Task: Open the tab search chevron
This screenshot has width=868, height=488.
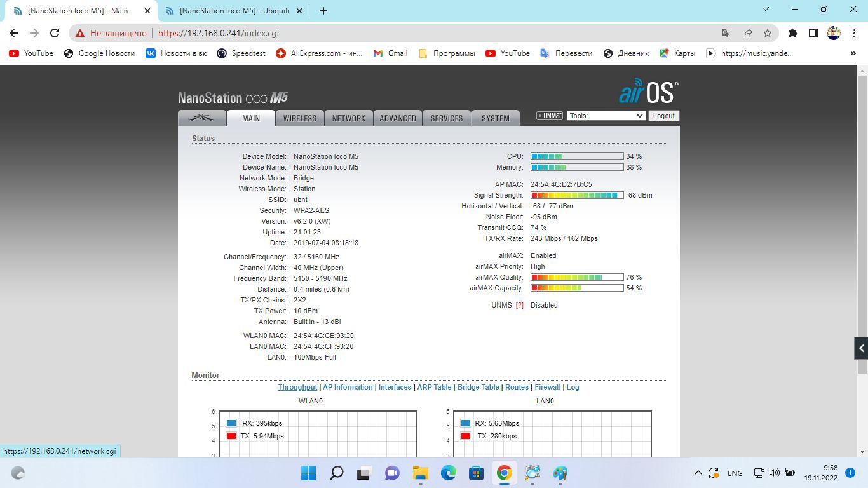Action: tap(766, 10)
